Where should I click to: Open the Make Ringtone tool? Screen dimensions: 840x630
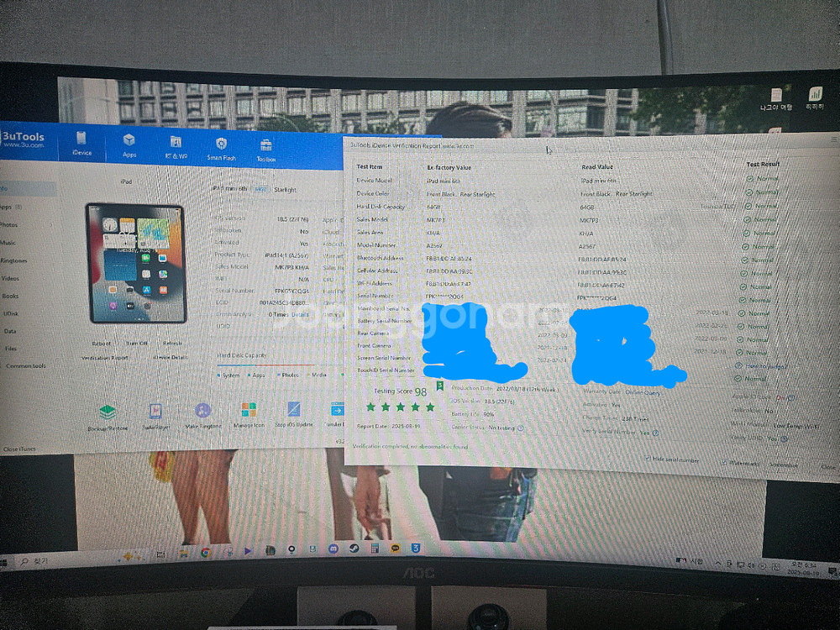coord(202,417)
